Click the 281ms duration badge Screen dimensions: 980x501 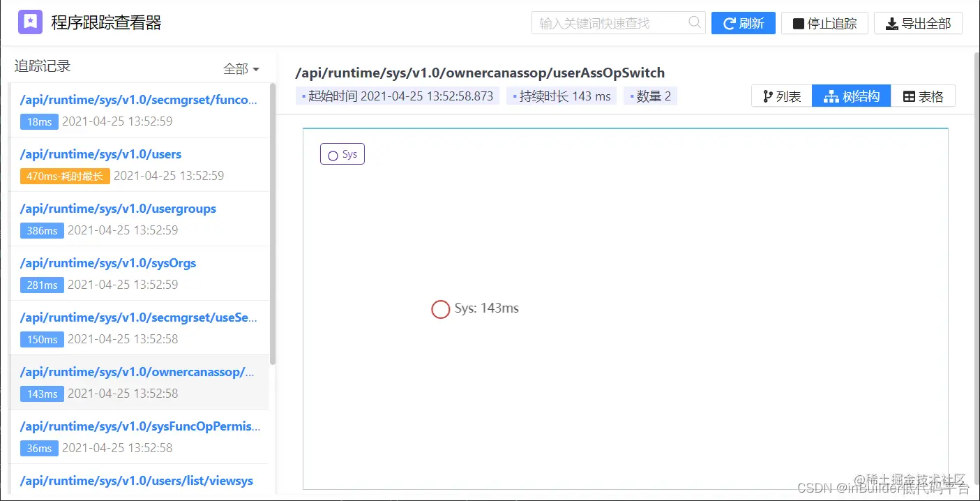tap(42, 285)
